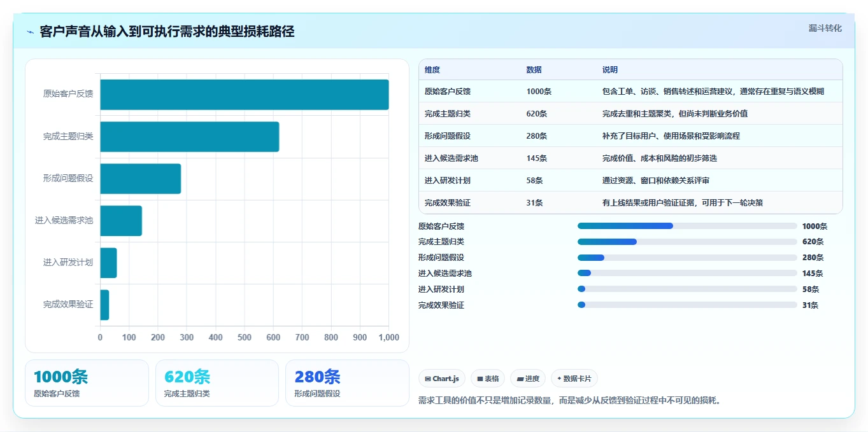Click the description 完成价值、成本和风险的初步筛选
This screenshot has height=432, width=868.
pyautogui.click(x=660, y=158)
